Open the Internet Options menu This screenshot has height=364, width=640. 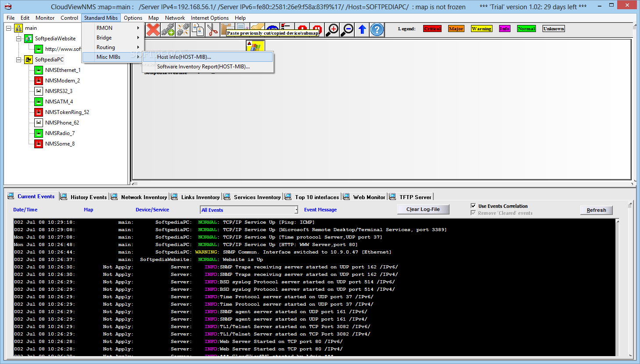[210, 18]
